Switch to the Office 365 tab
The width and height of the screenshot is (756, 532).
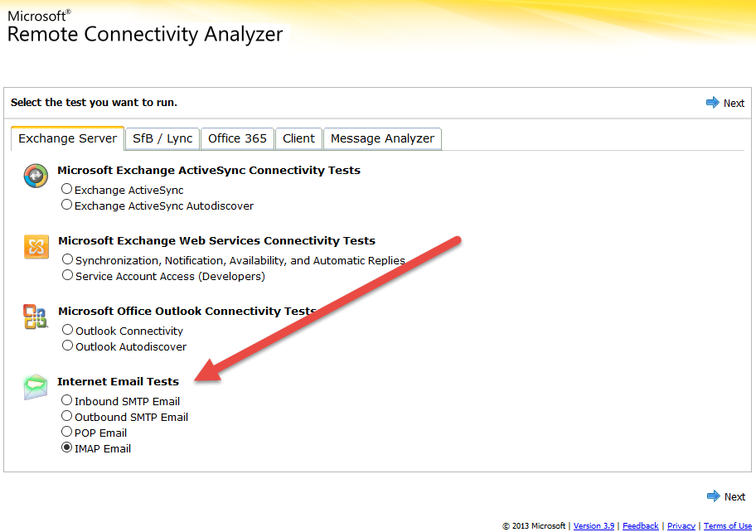click(237, 138)
